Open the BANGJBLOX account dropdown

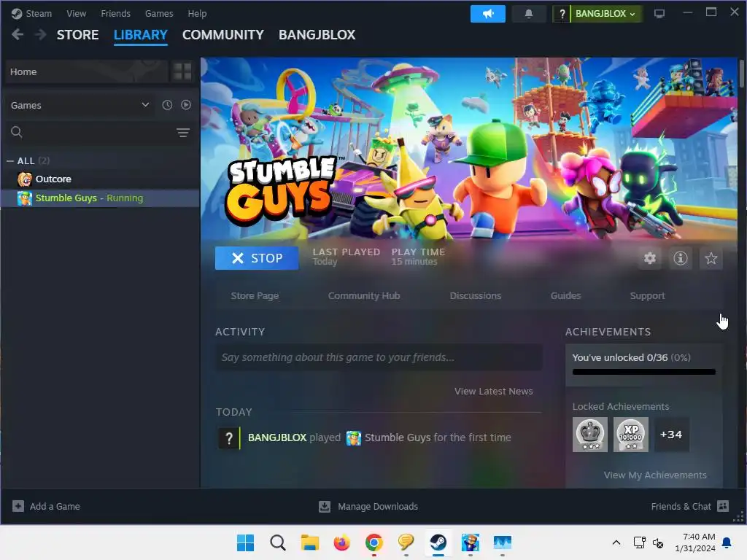pos(605,14)
